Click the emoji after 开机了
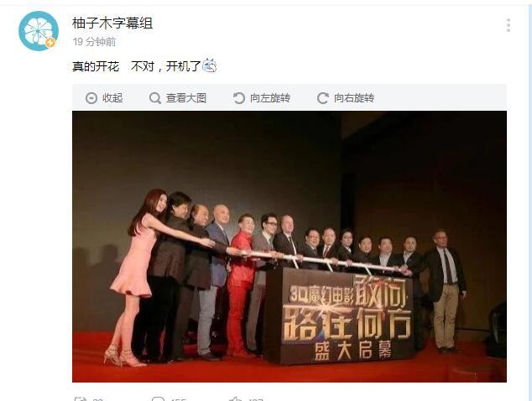This screenshot has height=401, width=532. [209, 65]
